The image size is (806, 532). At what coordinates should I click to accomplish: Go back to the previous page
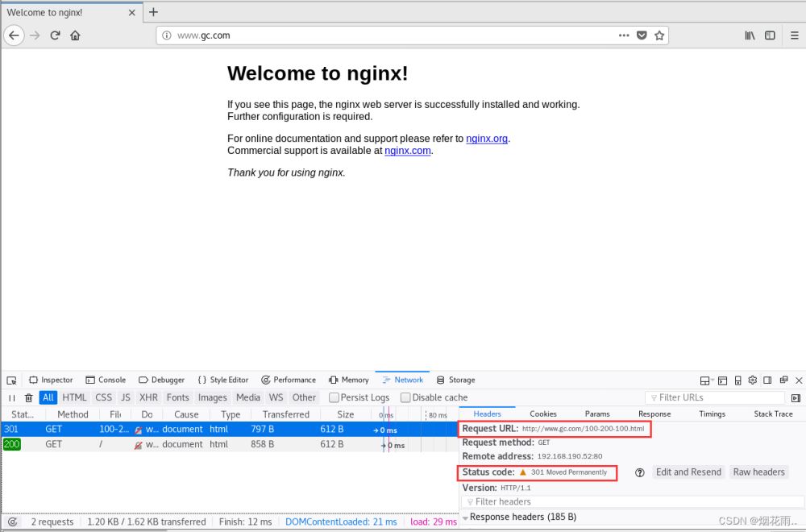[x=14, y=35]
